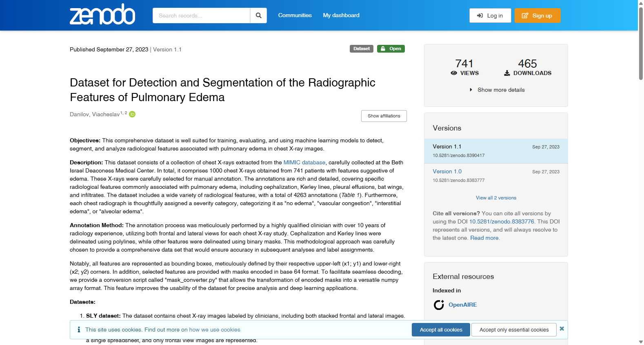The height and width of the screenshot is (345, 644).
Task: Expand Show more details statistics
Action: pyautogui.click(x=497, y=90)
